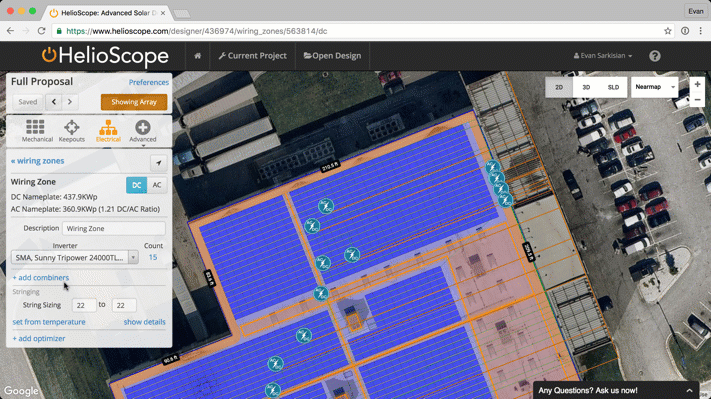This screenshot has width=711, height=399.
Task: Open the Keepouts tool icon
Action: 72,131
